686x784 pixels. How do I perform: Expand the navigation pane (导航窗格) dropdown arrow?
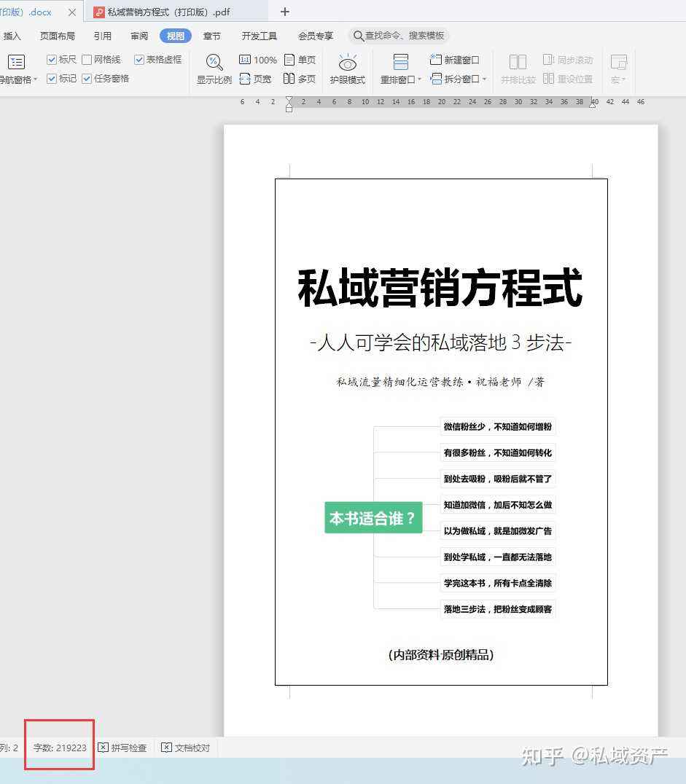[35, 79]
